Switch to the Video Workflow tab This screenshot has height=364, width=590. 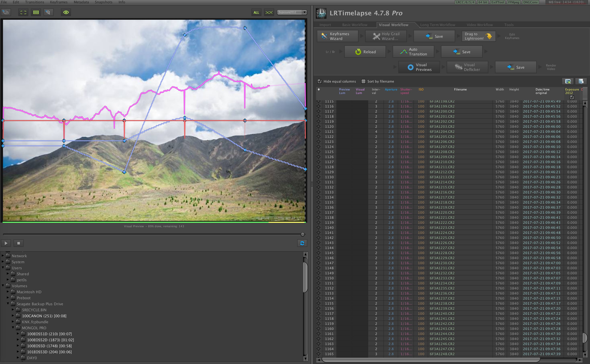[480, 25]
